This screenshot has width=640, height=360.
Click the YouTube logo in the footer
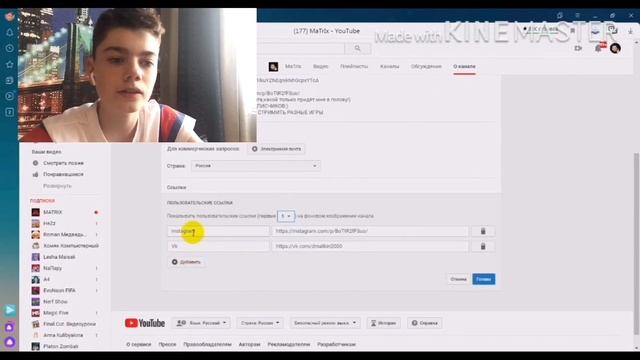[x=145, y=323]
